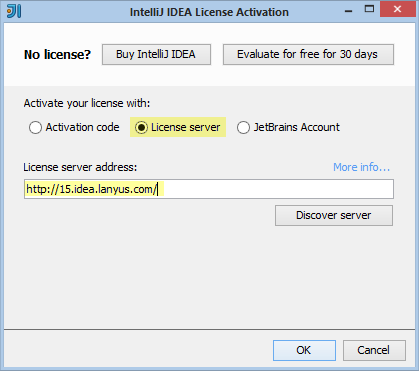Click the 'License server address:' label
The width and height of the screenshot is (419, 371).
coord(80,167)
